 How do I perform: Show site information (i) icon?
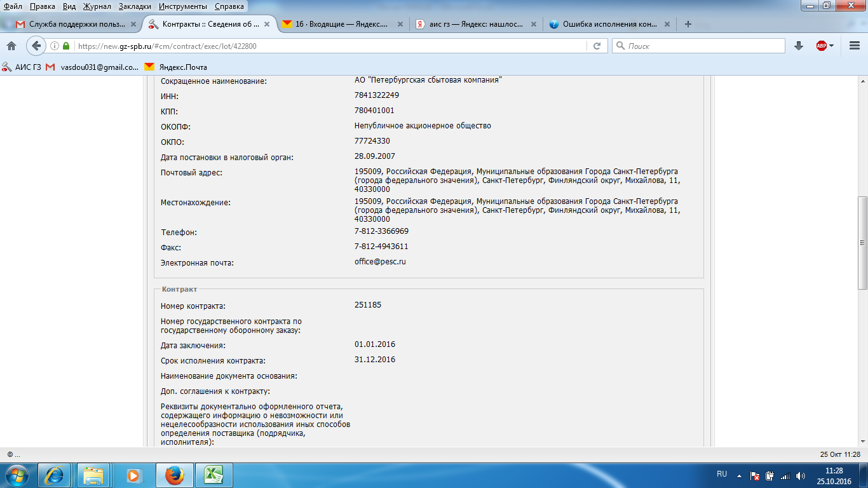[x=55, y=46]
